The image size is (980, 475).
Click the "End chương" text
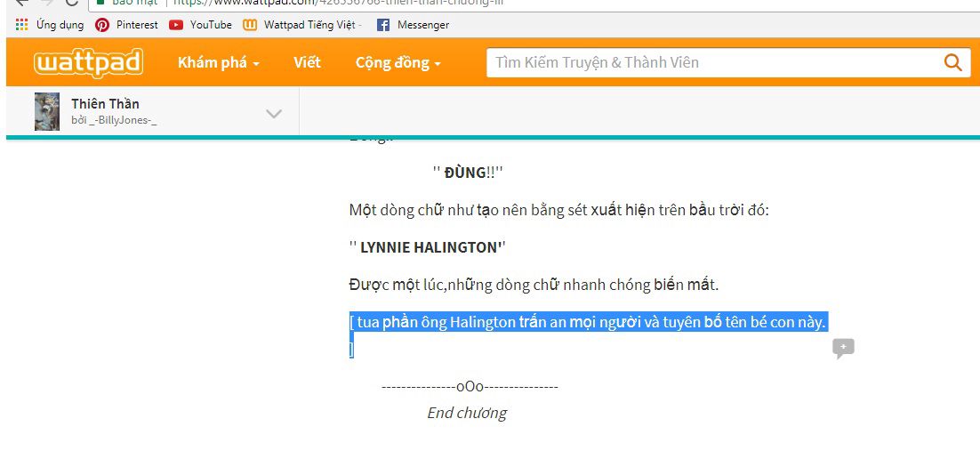coord(467,413)
